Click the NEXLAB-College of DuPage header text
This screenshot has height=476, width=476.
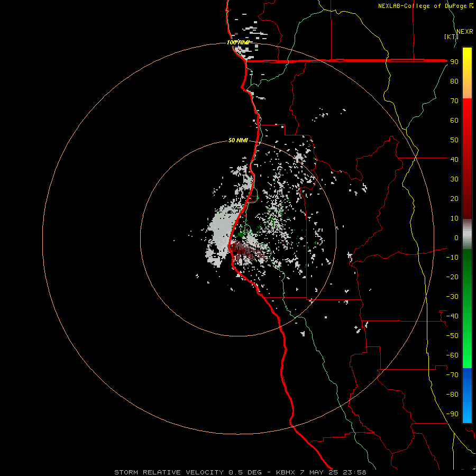pyautogui.click(x=425, y=6)
